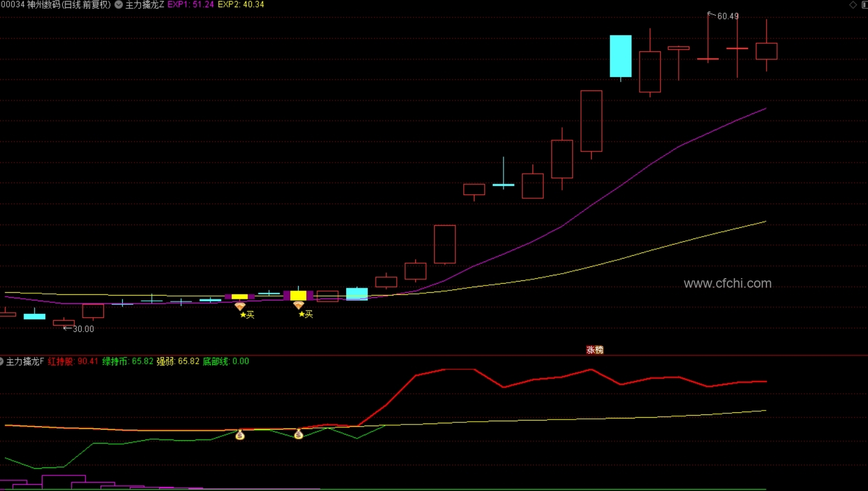Image resolution: width=868 pixels, height=491 pixels.
Task: Select the 绿持币: 65.82 reading
Action: (128, 361)
